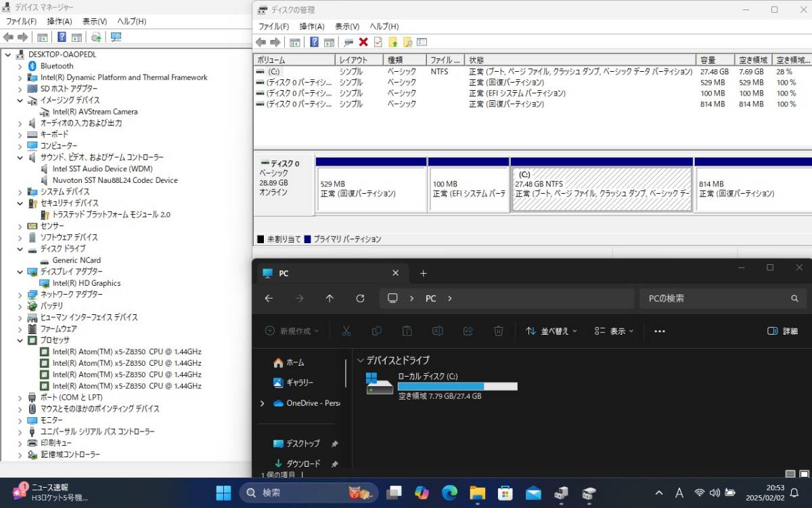Click the settings list icon in Disk Management toolbar
This screenshot has height=508, width=812.
422,42
